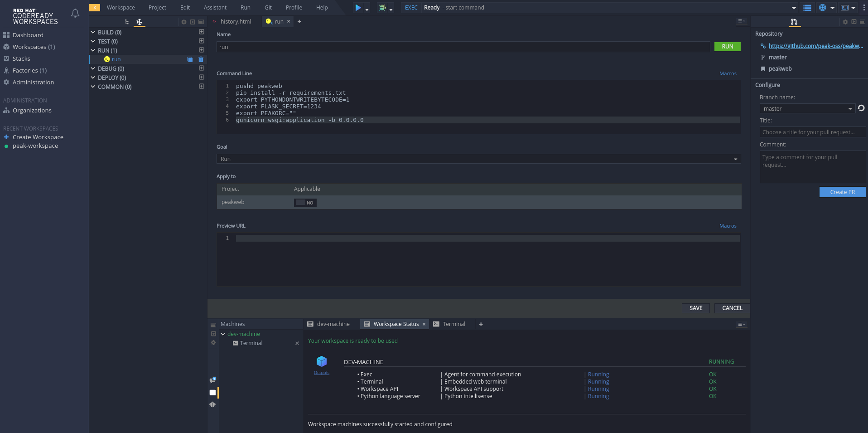The width and height of the screenshot is (868, 433).
Task: Duplicate the run command
Action: [190, 59]
